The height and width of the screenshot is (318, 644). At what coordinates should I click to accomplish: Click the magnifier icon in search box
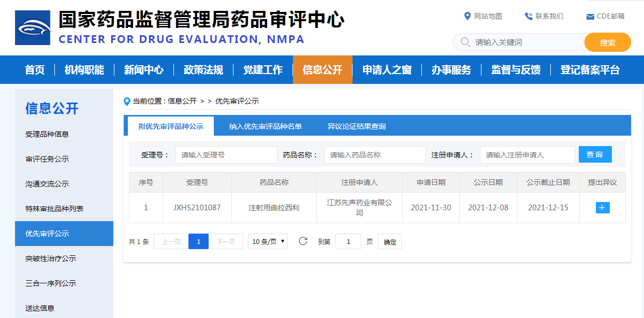pyautogui.click(x=465, y=42)
